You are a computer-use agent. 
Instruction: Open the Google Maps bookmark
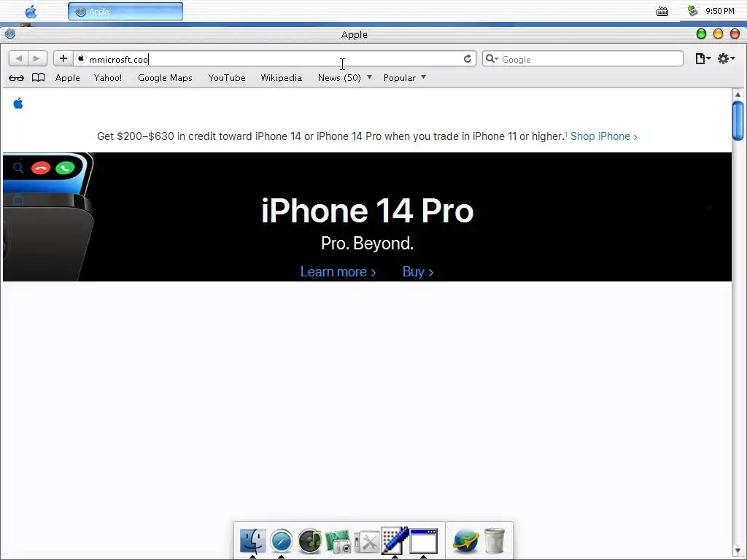point(165,77)
